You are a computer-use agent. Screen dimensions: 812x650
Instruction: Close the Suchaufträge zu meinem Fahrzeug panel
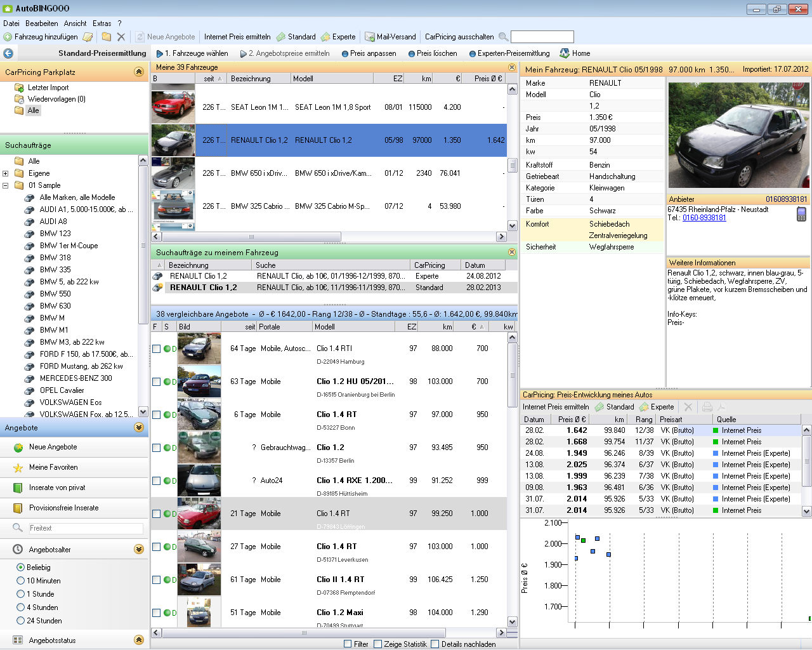pos(511,252)
